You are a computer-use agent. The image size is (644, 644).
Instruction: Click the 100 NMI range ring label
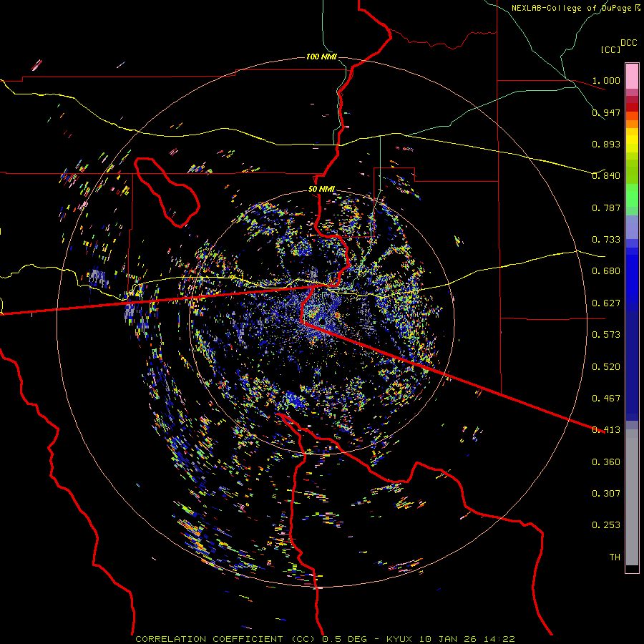[321, 57]
